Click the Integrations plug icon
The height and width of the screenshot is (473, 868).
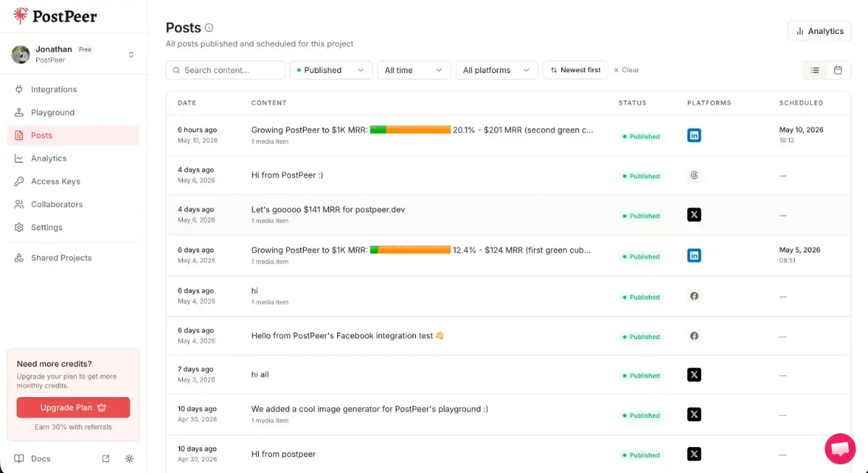point(19,90)
